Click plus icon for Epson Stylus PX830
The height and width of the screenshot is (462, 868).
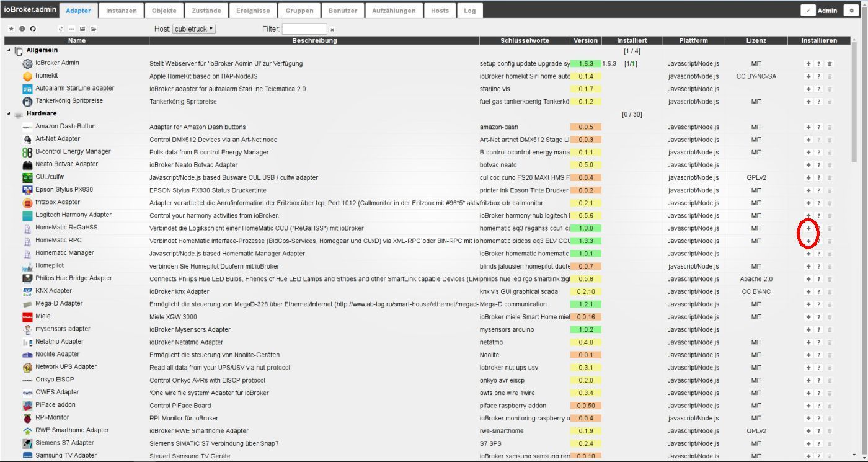click(808, 190)
